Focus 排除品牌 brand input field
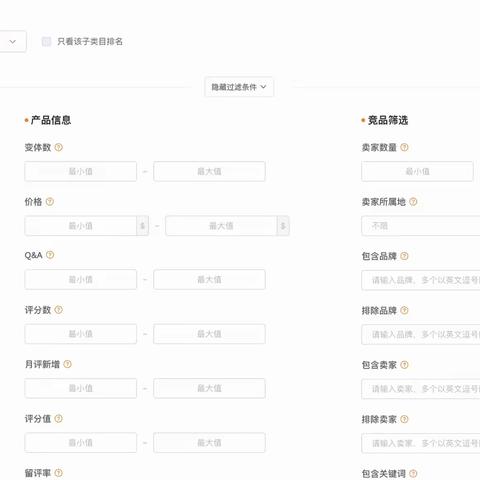 click(x=421, y=334)
